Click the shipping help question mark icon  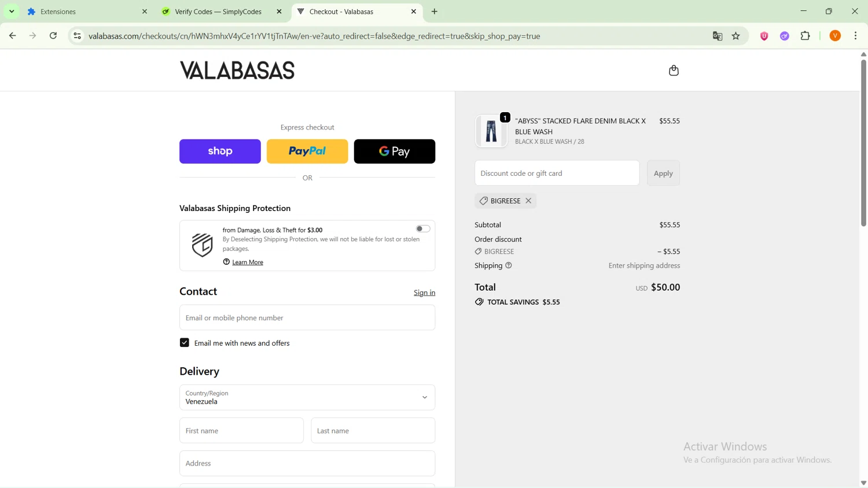click(509, 265)
